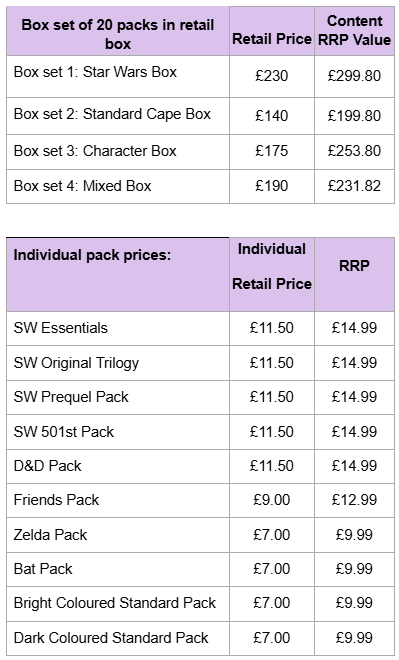This screenshot has height=660, width=399.
Task: Select the £299.80 content RRP value
Action: coord(354,76)
